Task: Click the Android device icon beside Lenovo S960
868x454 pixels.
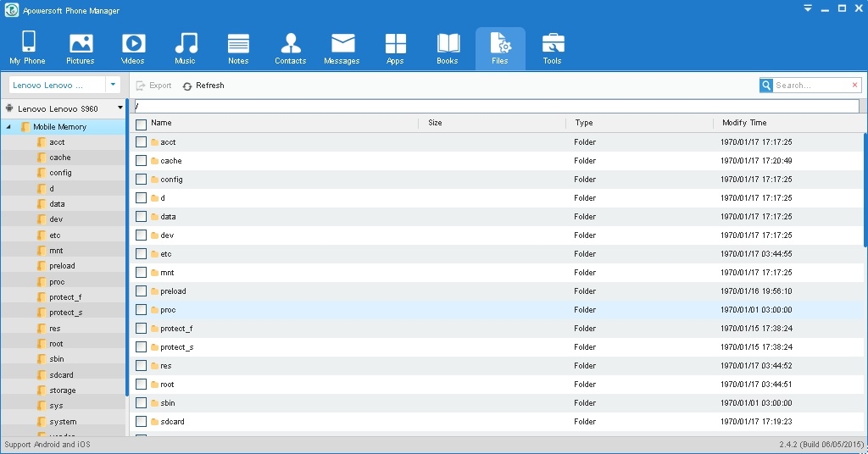Action: (x=9, y=108)
